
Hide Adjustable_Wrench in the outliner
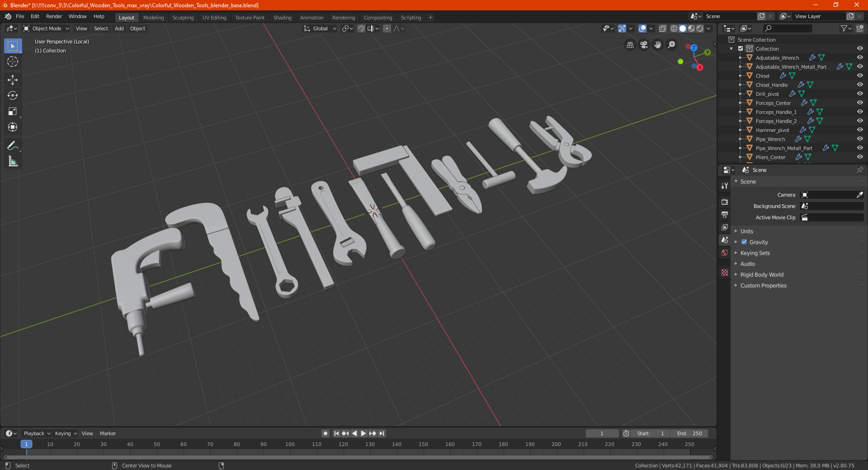(x=860, y=57)
